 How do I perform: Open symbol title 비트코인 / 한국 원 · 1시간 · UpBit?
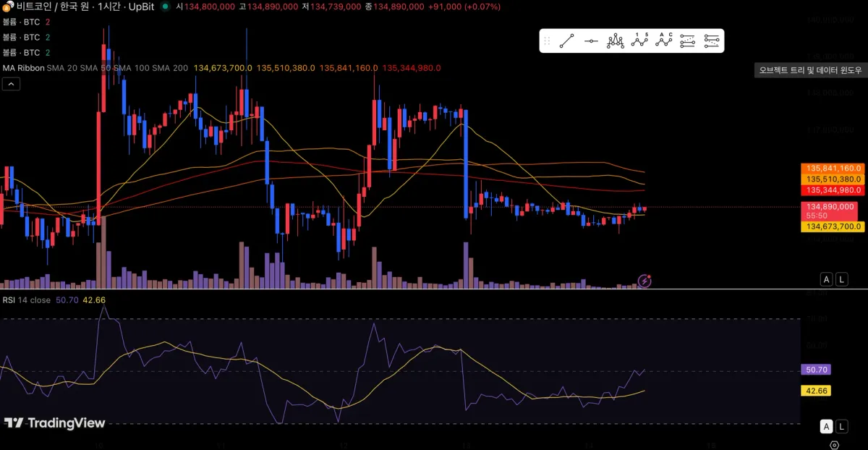coord(86,6)
